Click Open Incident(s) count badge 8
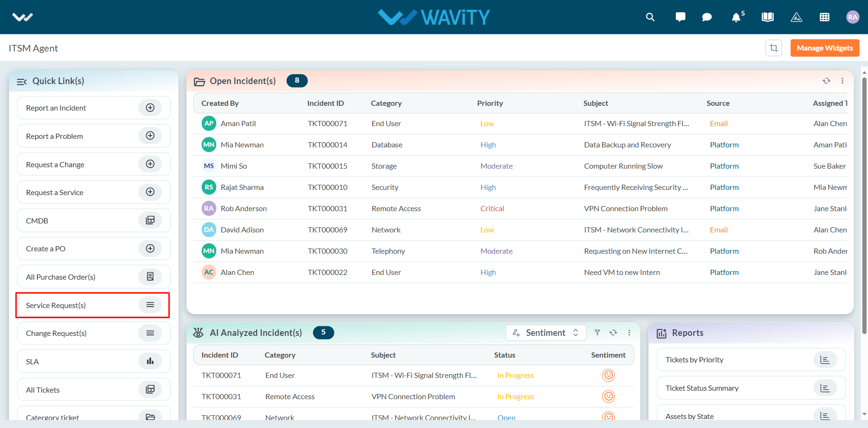 point(297,81)
